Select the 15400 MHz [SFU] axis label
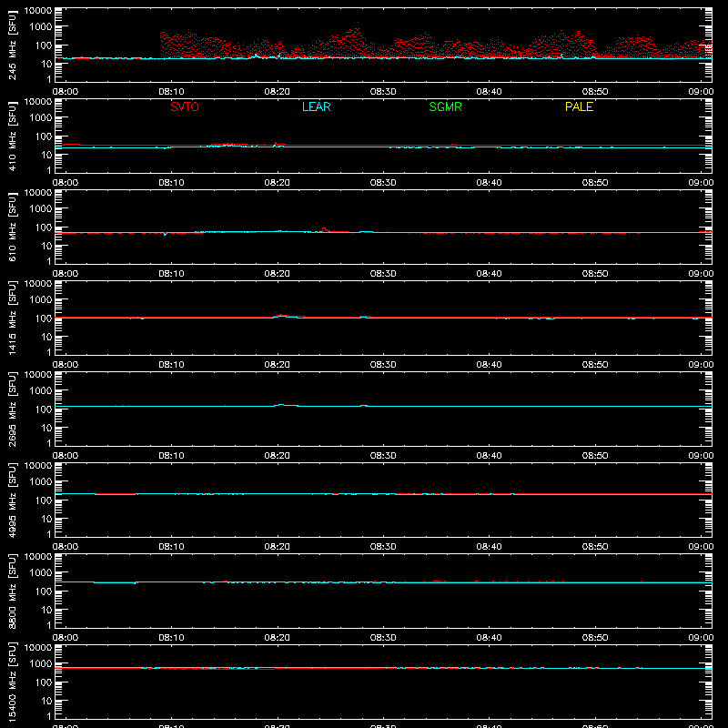 (12, 682)
